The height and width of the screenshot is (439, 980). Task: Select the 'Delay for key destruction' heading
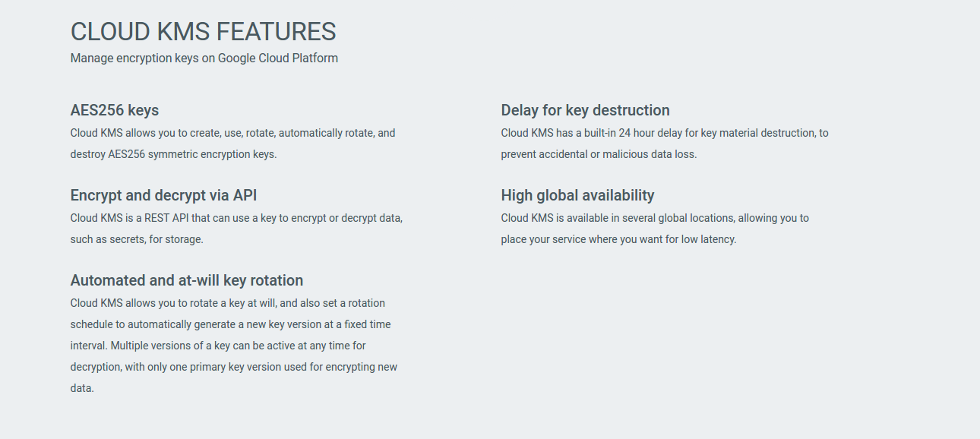tap(585, 110)
